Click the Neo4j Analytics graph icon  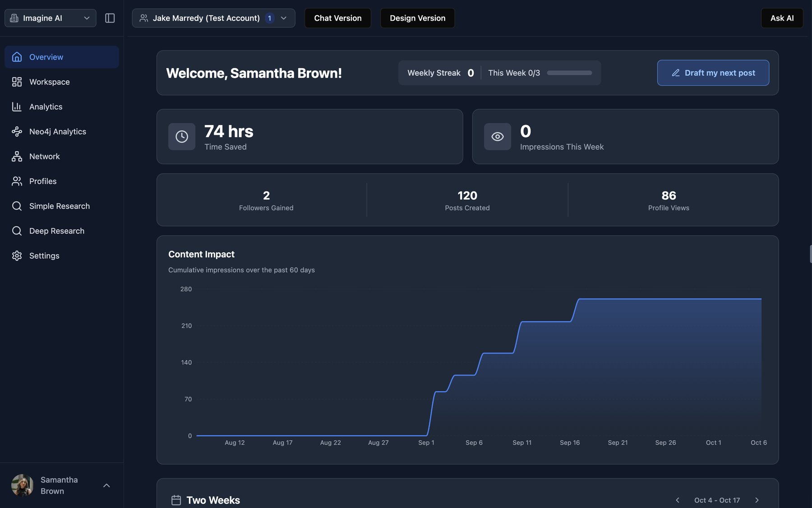click(x=17, y=131)
